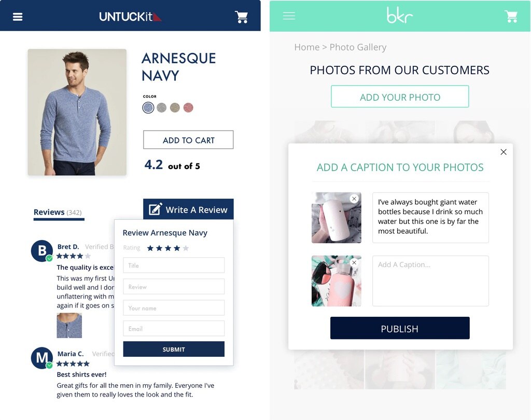
Task: Remove the white bottle photo
Action: [x=354, y=199]
